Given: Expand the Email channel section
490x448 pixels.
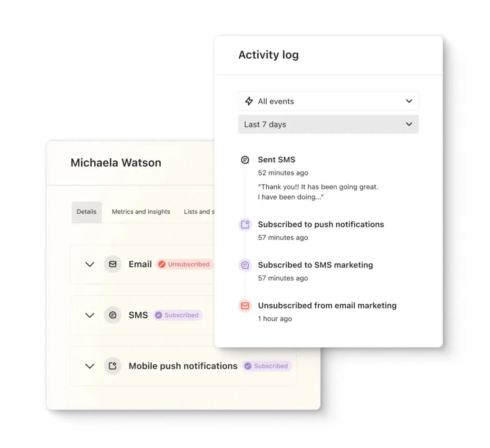Looking at the screenshot, I should pyautogui.click(x=89, y=264).
